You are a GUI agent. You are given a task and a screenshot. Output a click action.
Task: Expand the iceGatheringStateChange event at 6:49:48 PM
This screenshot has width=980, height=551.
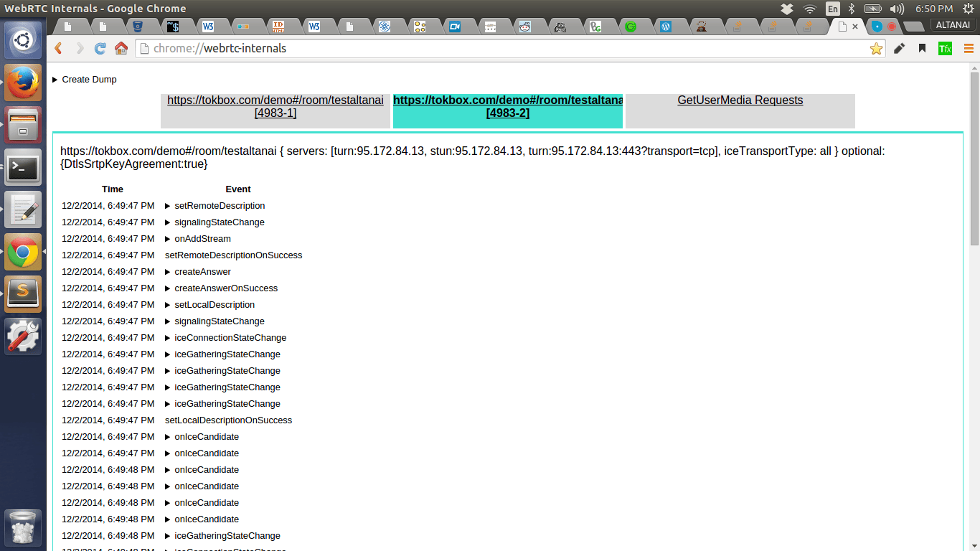pyautogui.click(x=222, y=536)
